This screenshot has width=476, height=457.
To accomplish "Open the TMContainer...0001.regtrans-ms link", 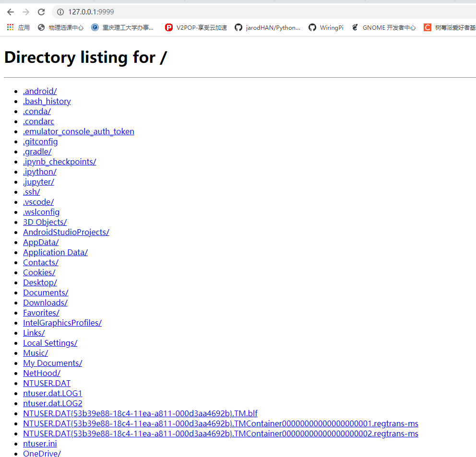I will coord(221,423).
